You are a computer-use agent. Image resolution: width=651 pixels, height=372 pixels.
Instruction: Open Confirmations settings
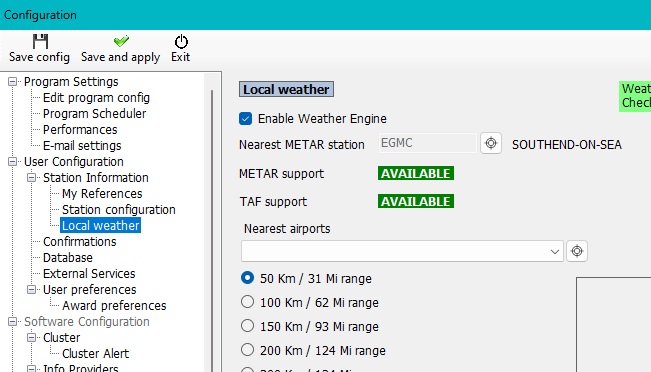80,242
